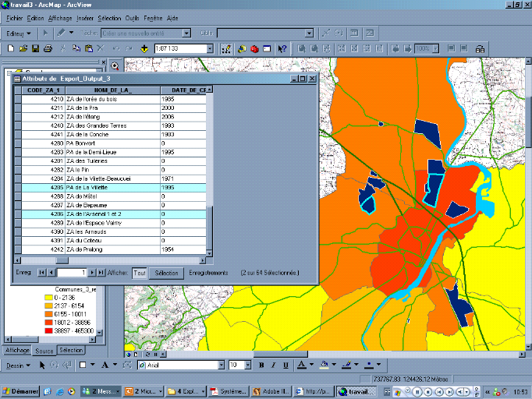Click the Print icon in the toolbar
532x399 pixels.
[48, 48]
